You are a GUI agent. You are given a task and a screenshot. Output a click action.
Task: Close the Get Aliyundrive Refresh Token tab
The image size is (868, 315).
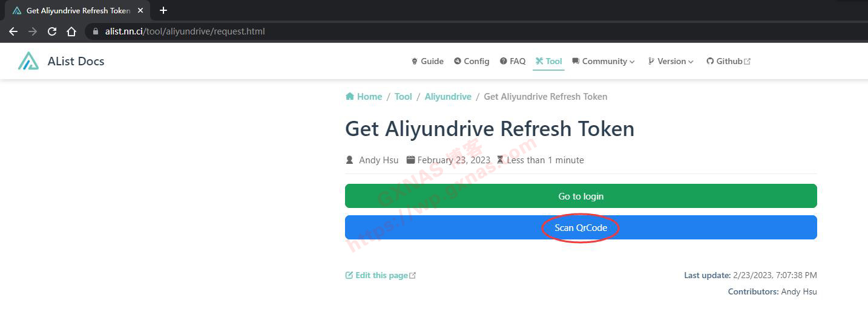click(x=140, y=10)
